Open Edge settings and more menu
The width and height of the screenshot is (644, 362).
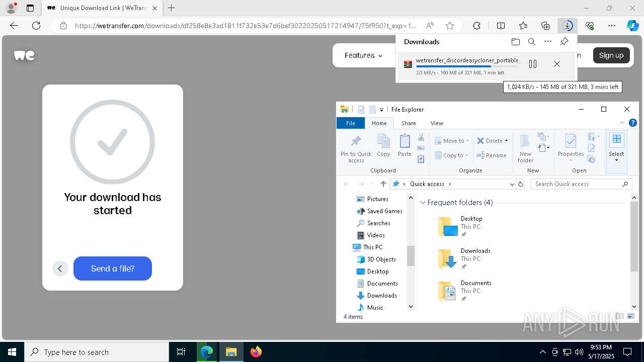click(x=612, y=26)
